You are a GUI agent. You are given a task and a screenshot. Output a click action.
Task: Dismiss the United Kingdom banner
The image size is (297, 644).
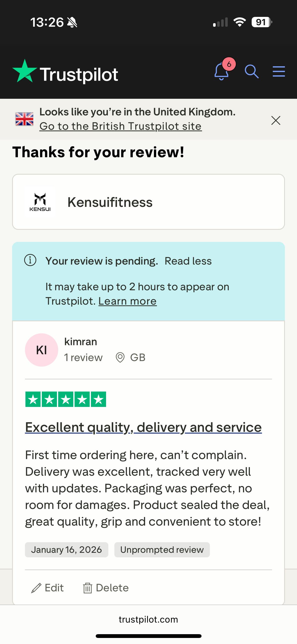point(276,120)
